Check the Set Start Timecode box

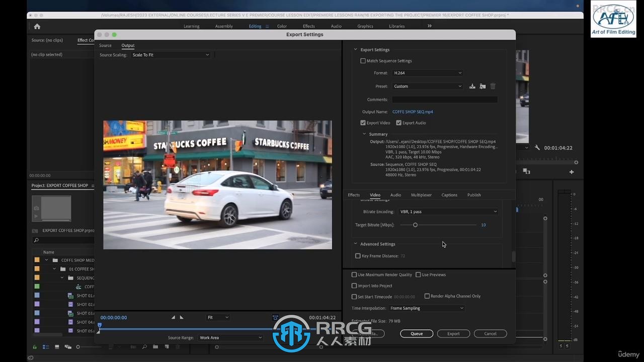[x=354, y=297]
